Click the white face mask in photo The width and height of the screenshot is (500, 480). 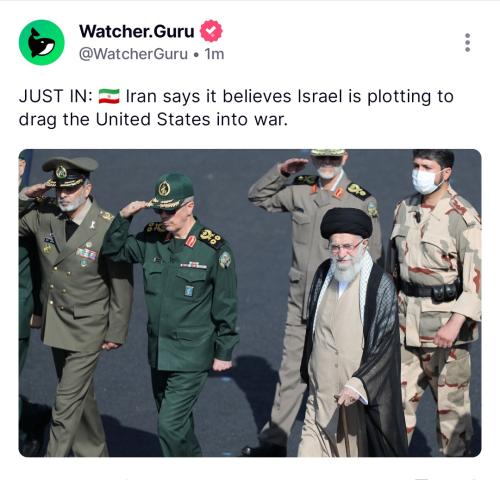coord(426,181)
